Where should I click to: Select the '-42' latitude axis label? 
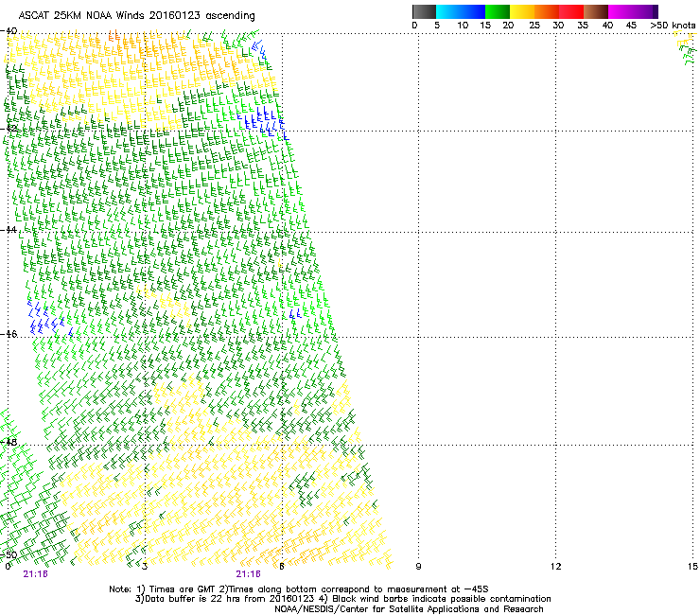tap(9, 129)
